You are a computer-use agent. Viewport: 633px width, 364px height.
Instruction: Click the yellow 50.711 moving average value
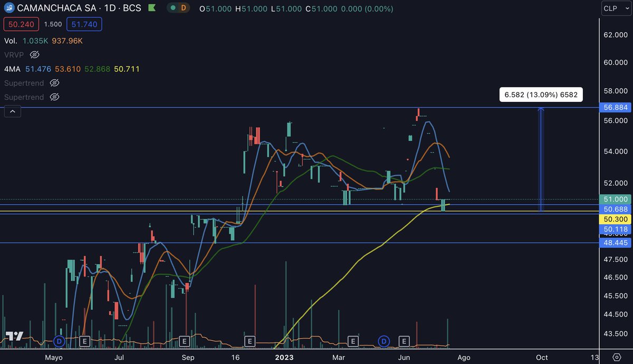coord(127,69)
